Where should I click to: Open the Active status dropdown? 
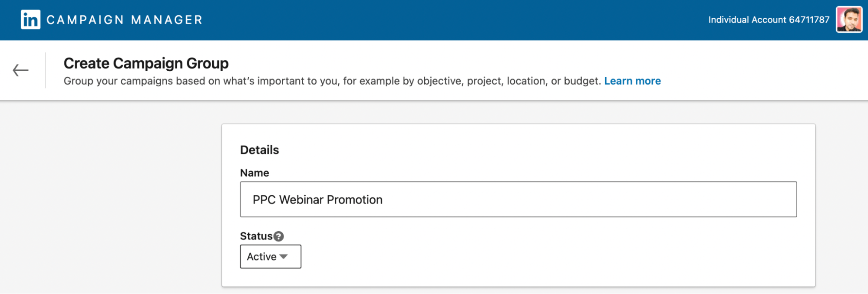pyautogui.click(x=270, y=257)
